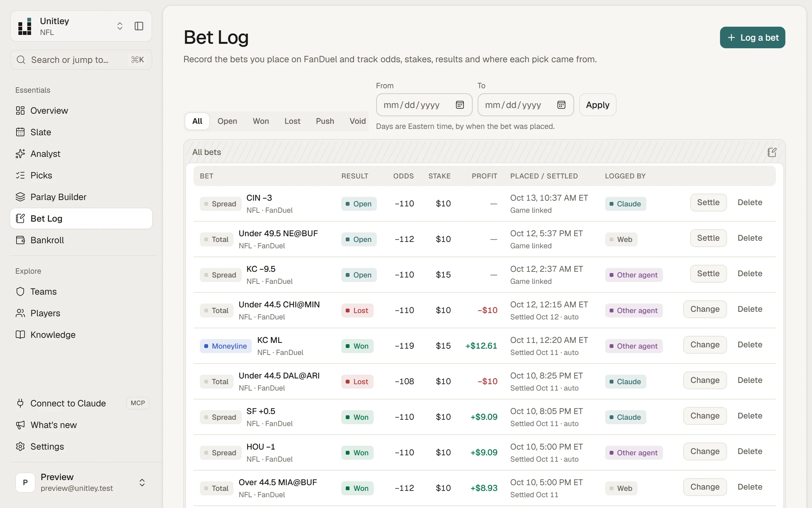Click the MCP badge beside Connect to Claude

[138, 403]
